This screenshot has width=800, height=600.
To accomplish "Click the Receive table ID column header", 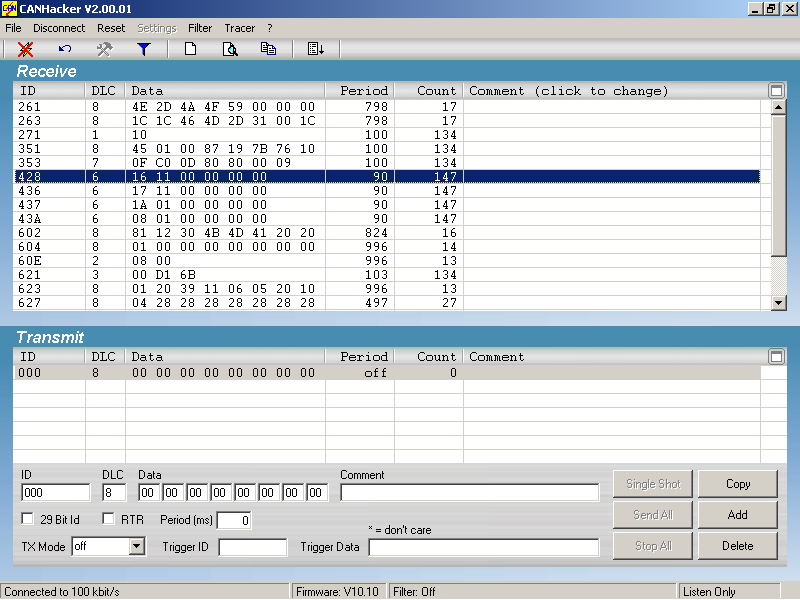I will click(49, 91).
